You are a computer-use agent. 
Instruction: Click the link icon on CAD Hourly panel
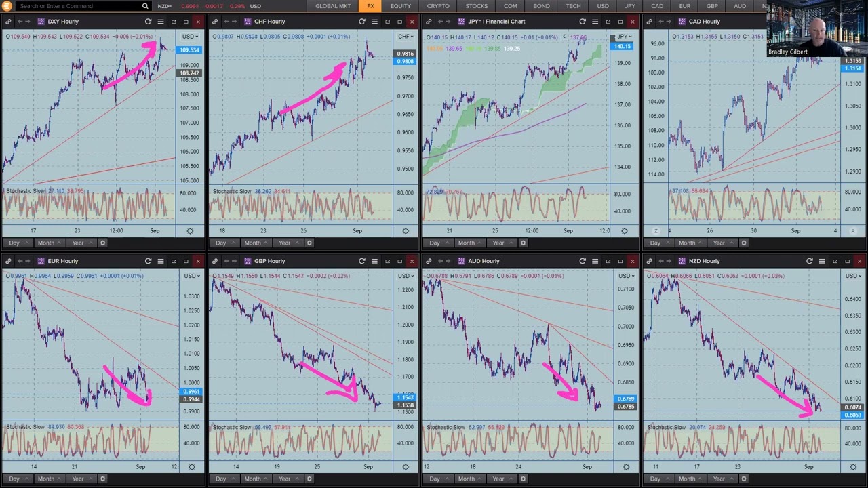point(650,22)
